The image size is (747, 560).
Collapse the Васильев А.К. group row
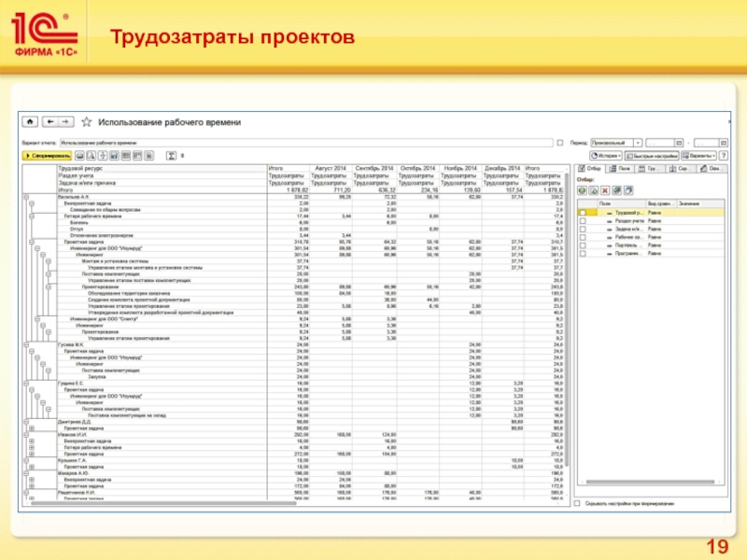pos(25,197)
